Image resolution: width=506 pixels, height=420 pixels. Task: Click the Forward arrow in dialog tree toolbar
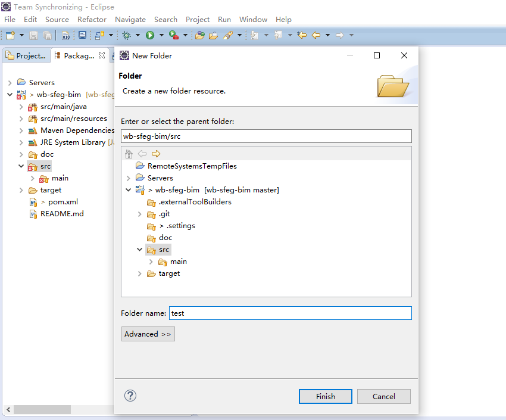[156, 154]
